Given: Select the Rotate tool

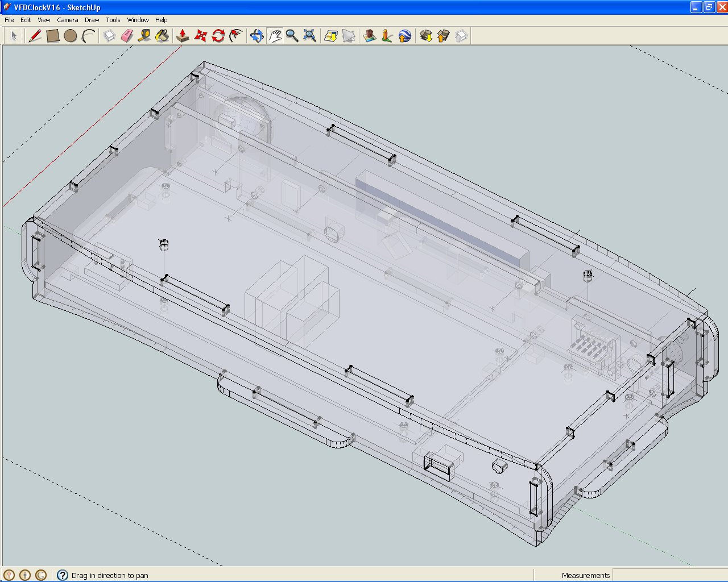Looking at the screenshot, I should coord(218,36).
